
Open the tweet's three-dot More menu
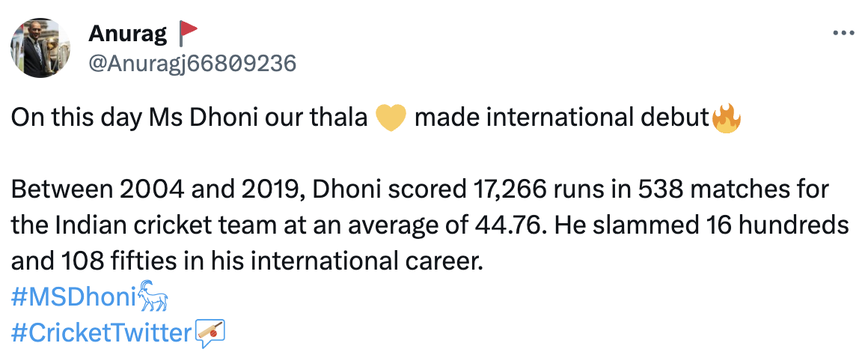tap(843, 34)
